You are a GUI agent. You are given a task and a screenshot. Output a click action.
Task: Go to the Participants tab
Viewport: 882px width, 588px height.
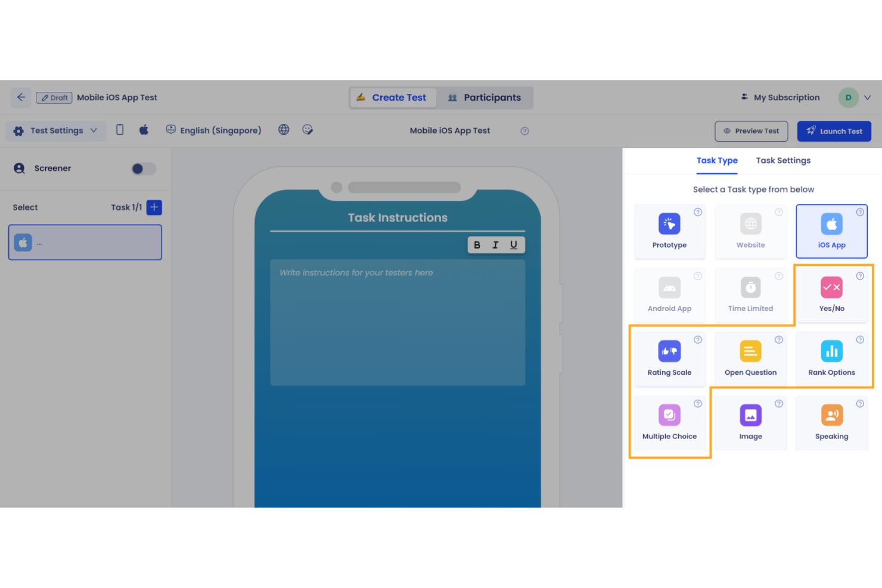tap(485, 97)
